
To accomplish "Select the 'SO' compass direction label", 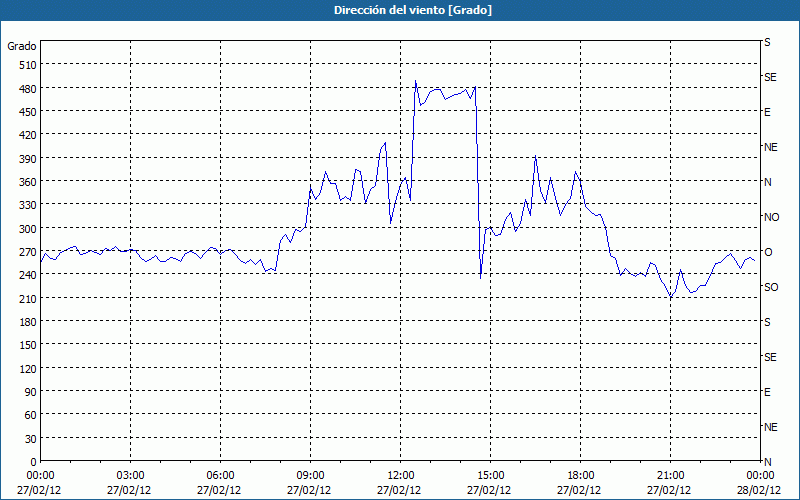I will point(771,287).
